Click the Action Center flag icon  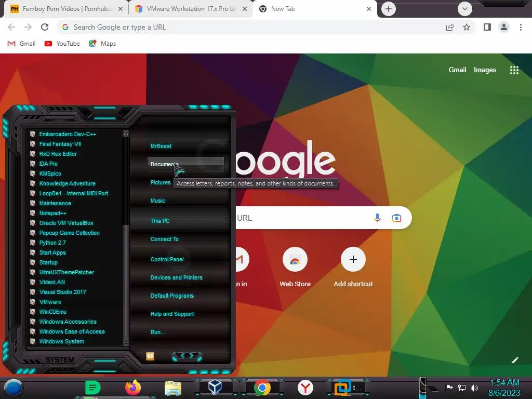[x=449, y=388]
